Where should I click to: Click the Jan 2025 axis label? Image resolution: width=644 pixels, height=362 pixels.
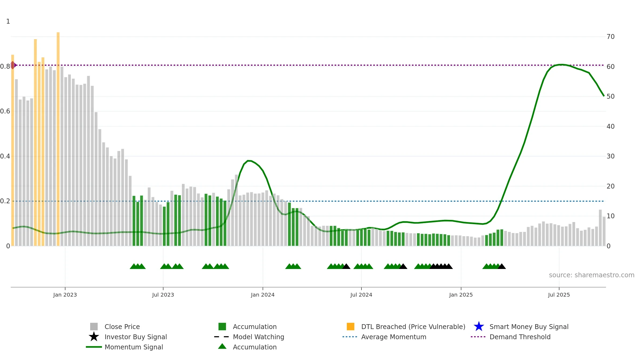pyautogui.click(x=461, y=295)
